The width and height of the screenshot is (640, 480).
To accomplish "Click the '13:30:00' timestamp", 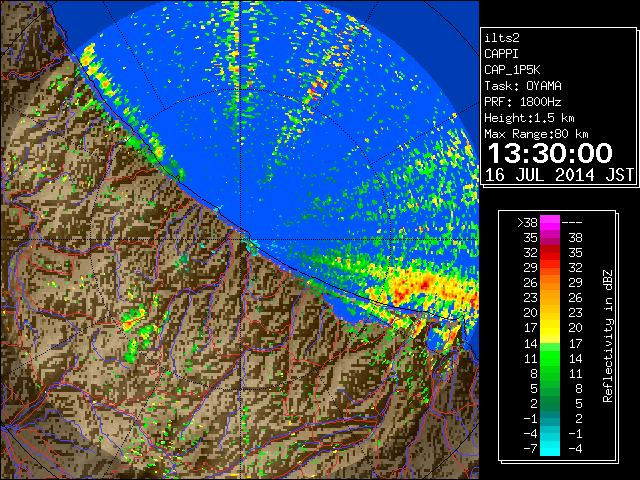I will [x=550, y=153].
